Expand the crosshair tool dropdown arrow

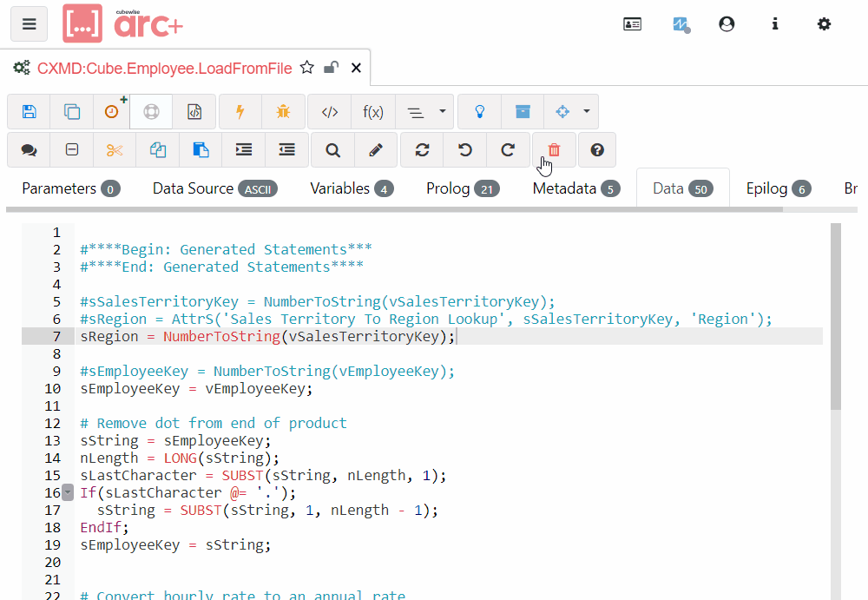click(x=587, y=111)
